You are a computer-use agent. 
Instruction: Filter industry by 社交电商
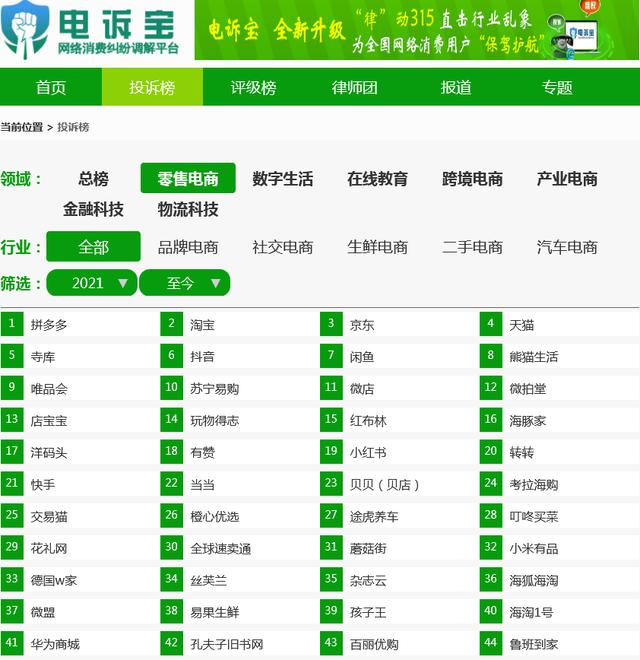coord(283,247)
